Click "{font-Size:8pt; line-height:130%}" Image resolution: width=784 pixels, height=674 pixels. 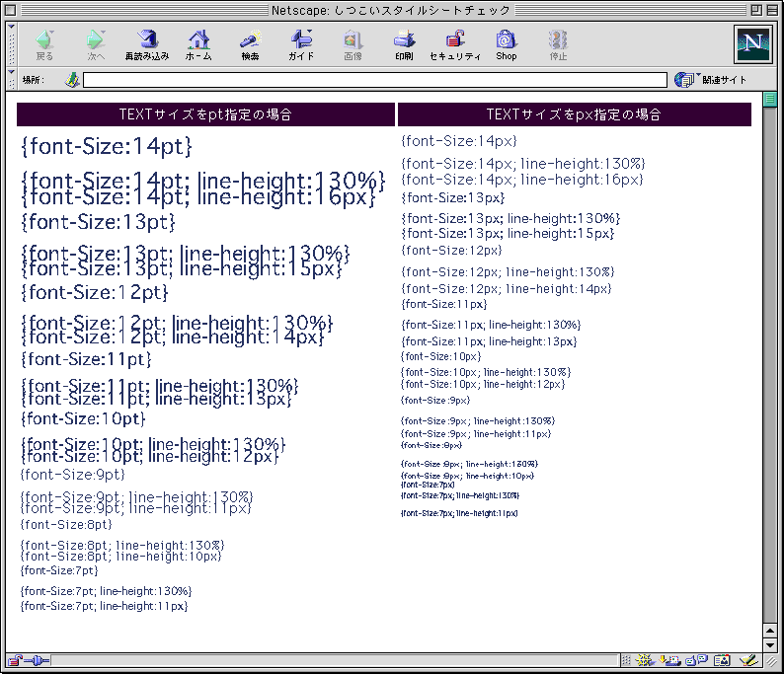click(x=122, y=545)
